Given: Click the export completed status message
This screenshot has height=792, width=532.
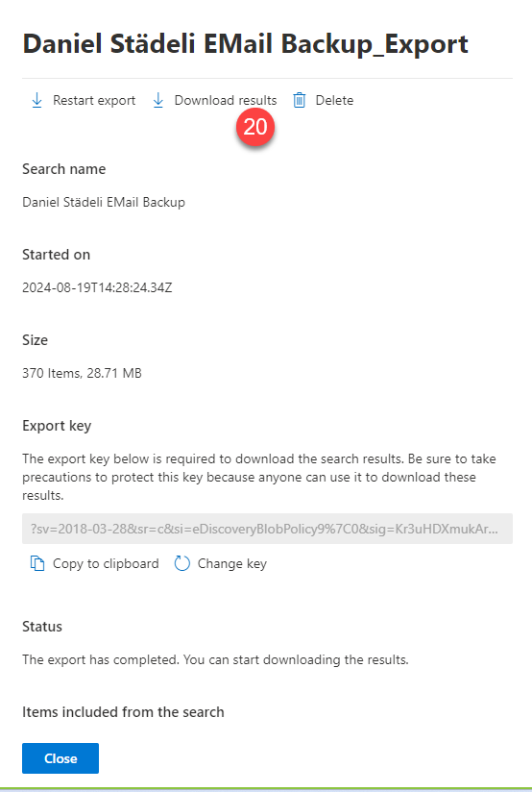Looking at the screenshot, I should pyautogui.click(x=215, y=659).
